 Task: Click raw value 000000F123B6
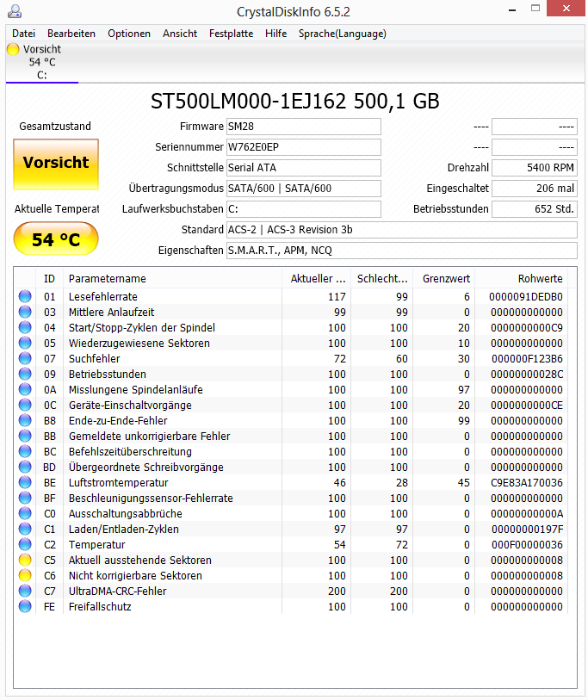point(527,358)
